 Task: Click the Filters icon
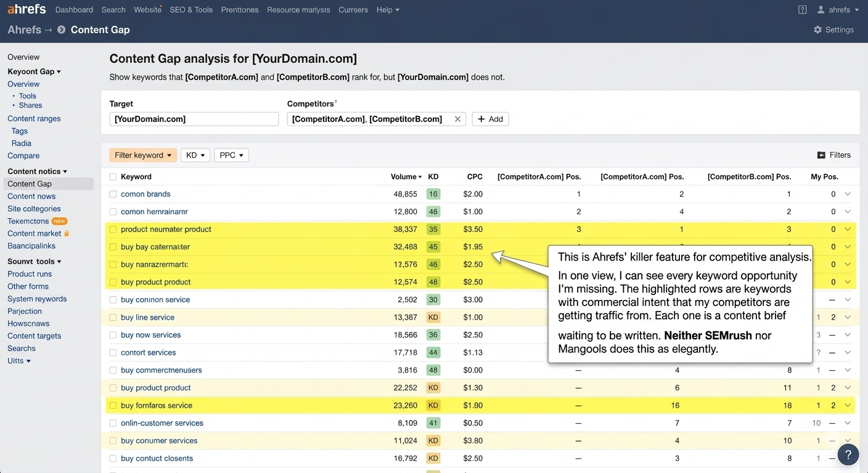821,155
